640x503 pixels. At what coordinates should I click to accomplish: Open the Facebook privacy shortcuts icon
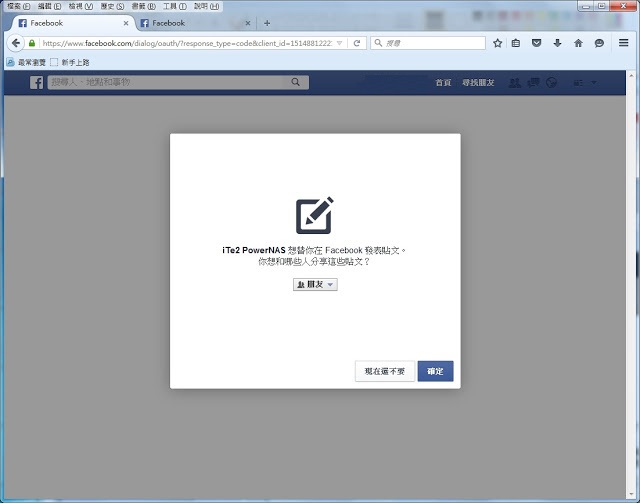[578, 83]
